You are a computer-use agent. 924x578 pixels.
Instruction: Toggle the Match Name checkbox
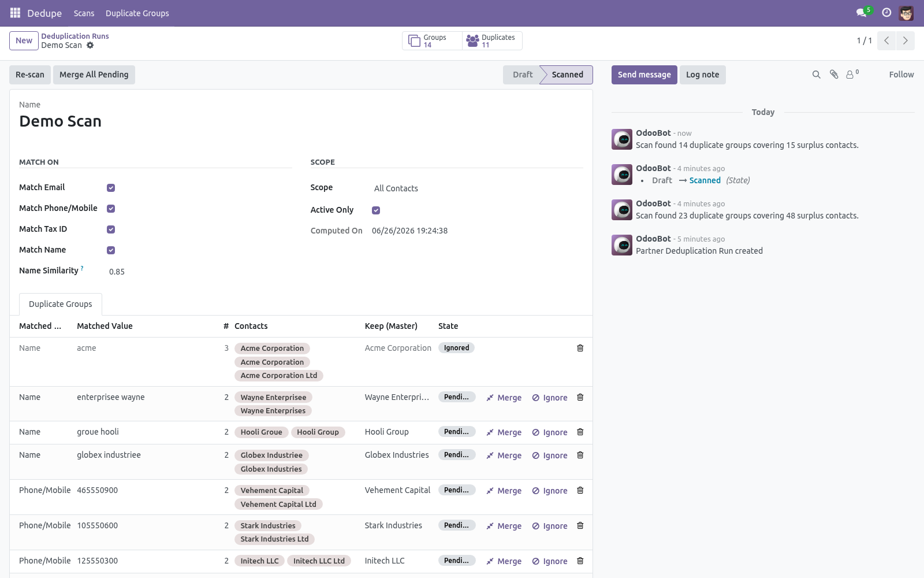pyautogui.click(x=111, y=250)
